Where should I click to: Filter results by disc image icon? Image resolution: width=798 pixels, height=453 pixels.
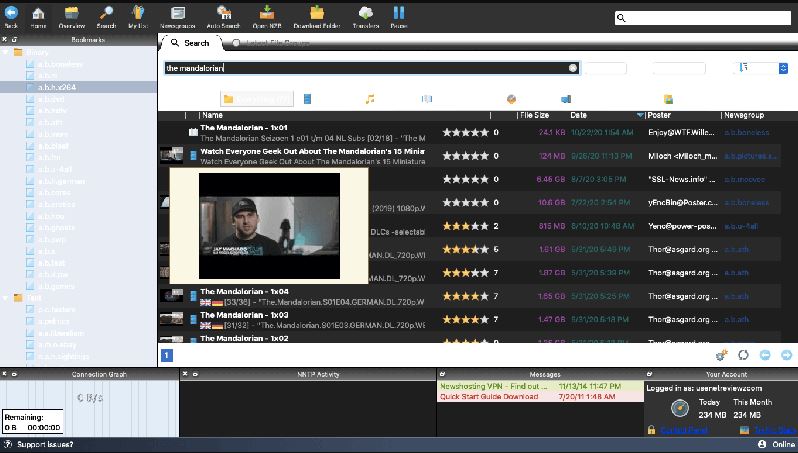pos(511,99)
